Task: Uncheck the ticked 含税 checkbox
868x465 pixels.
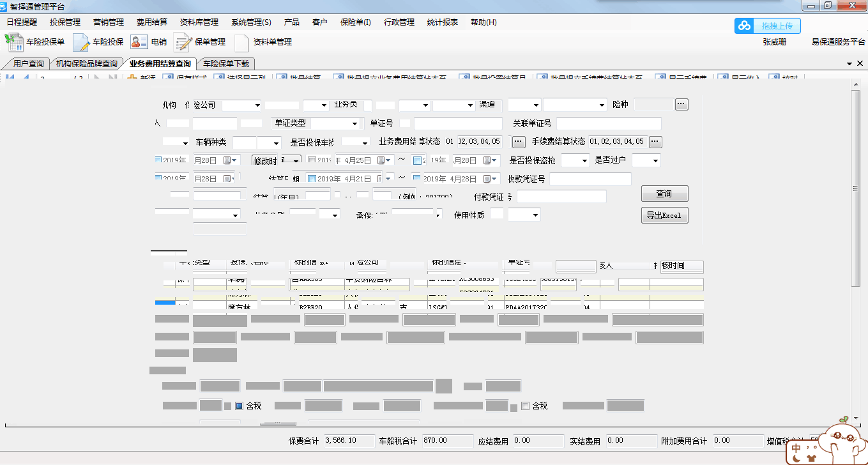Action: [240, 406]
